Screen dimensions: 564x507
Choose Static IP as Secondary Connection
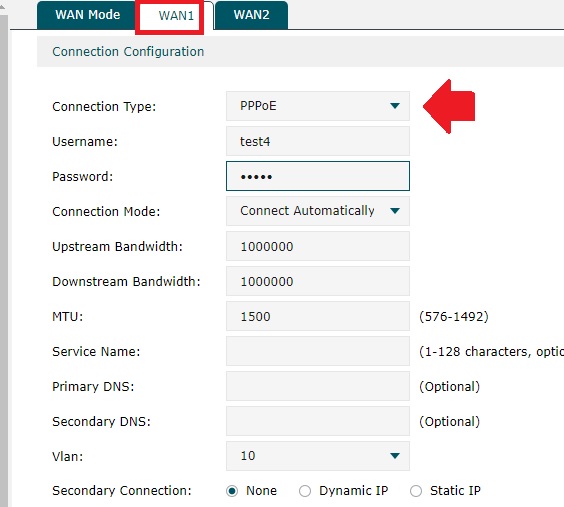click(416, 491)
